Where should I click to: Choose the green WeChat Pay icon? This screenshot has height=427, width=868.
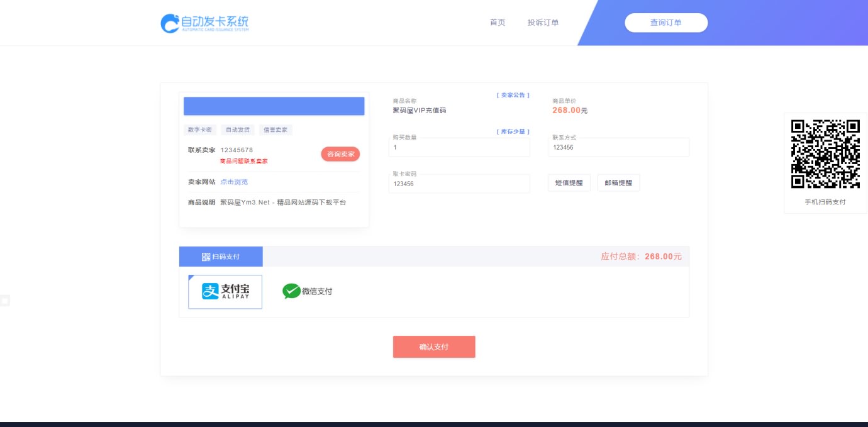click(291, 291)
